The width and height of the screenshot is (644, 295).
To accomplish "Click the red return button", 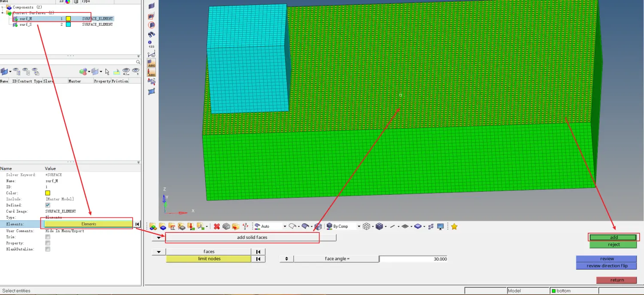I will point(617,280).
